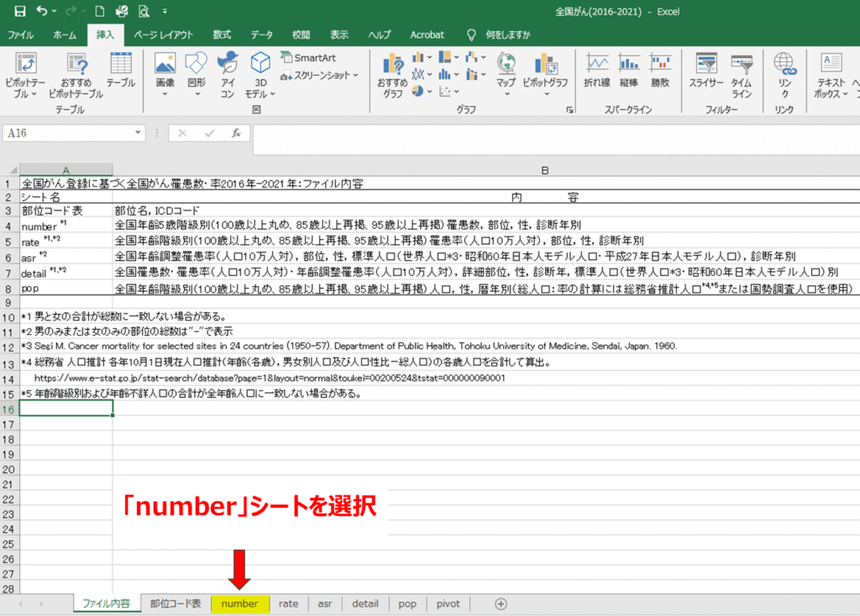This screenshot has height=616, width=860.
Task: Switch to the データ ribbon tab
Action: click(x=261, y=34)
